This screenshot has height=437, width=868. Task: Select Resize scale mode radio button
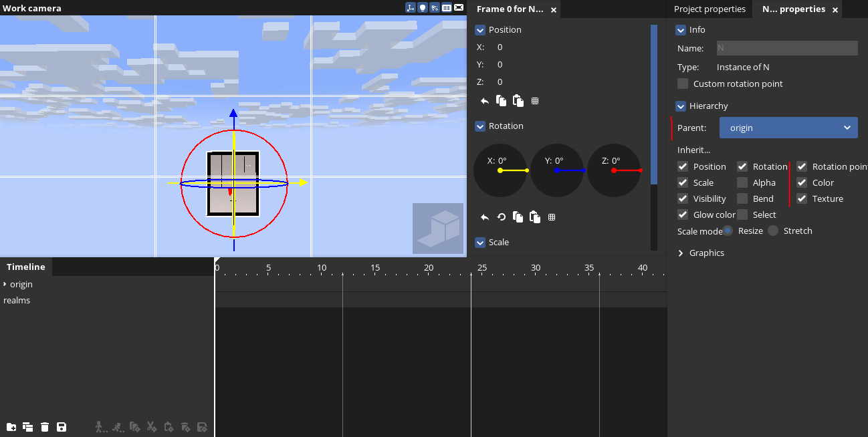pos(728,231)
